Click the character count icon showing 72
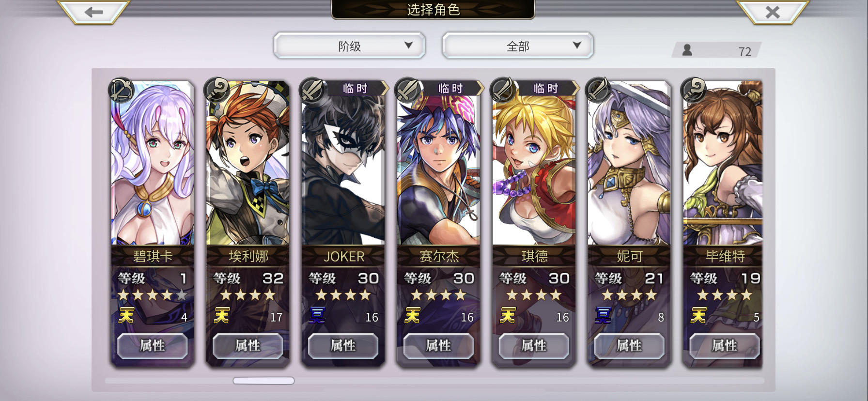The image size is (868, 401). click(687, 50)
